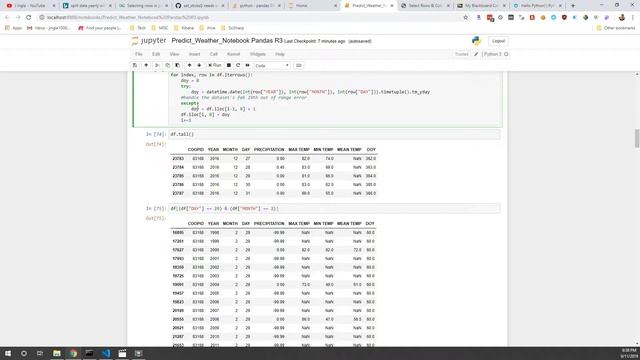Open the Cell menu
The height and width of the screenshot is (360, 640).
pos(213,54)
